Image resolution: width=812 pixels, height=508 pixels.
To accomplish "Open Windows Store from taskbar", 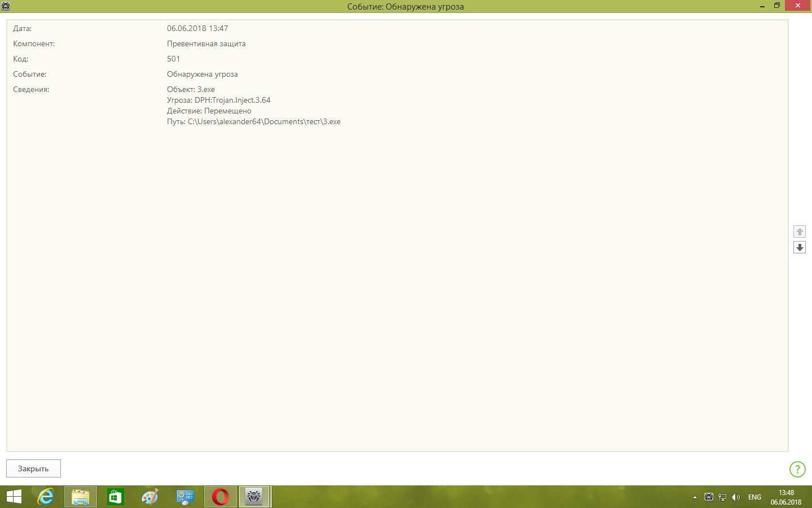I will (x=116, y=497).
